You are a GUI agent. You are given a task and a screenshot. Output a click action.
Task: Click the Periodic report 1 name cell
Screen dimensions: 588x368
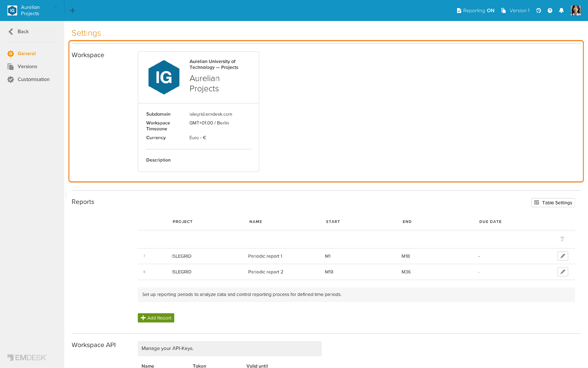[265, 256]
